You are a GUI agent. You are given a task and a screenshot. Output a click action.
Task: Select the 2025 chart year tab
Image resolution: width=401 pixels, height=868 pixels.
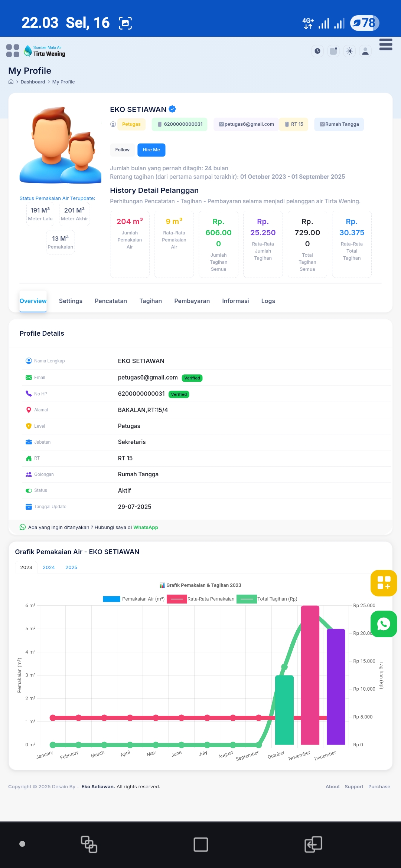[71, 567]
